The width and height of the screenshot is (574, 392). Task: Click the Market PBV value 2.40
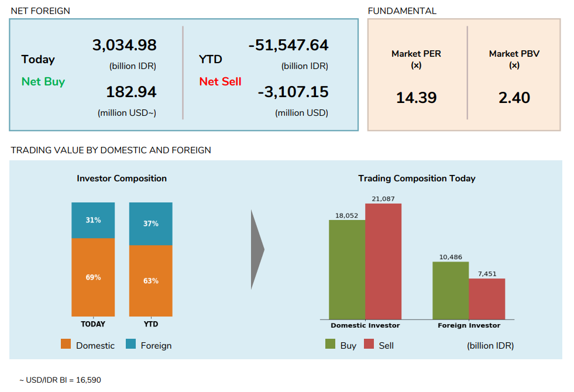514,98
